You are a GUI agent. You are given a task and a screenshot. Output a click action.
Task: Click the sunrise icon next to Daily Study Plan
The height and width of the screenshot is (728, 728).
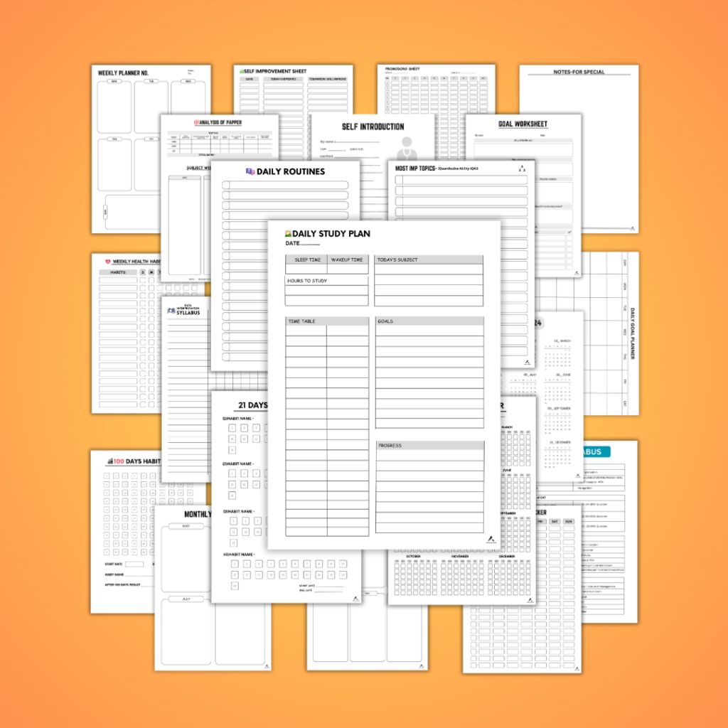click(x=288, y=234)
